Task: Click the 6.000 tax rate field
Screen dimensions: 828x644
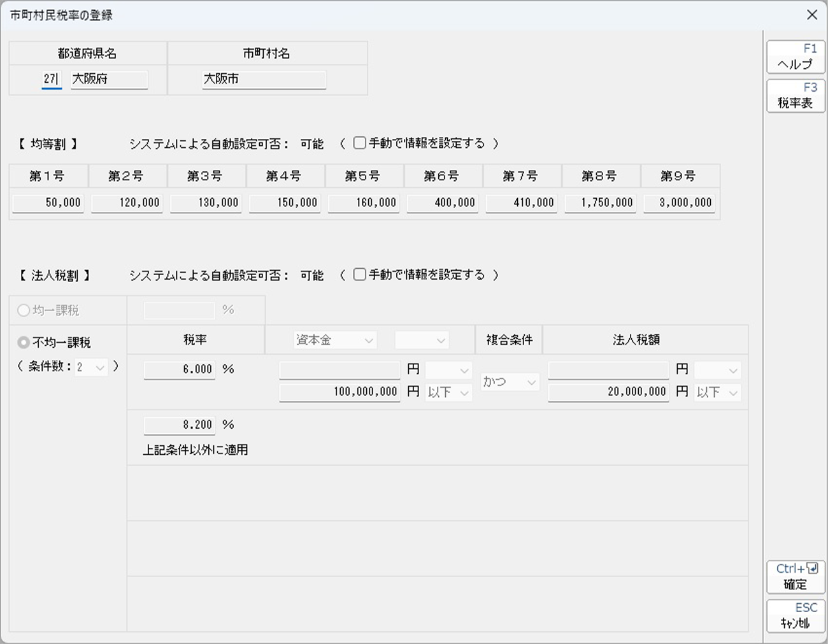Action: coord(180,369)
